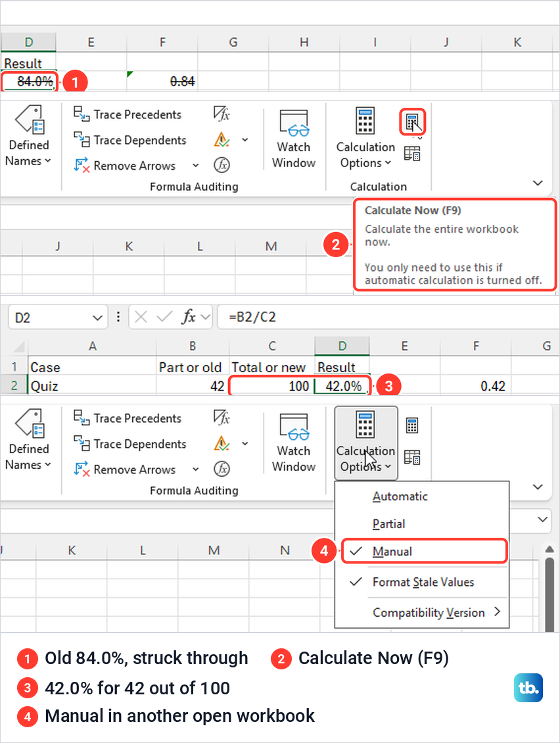Screen dimensions: 560x743
Task: Click Calculate Now icon beside the pressed Calculation Options
Action: point(411,425)
